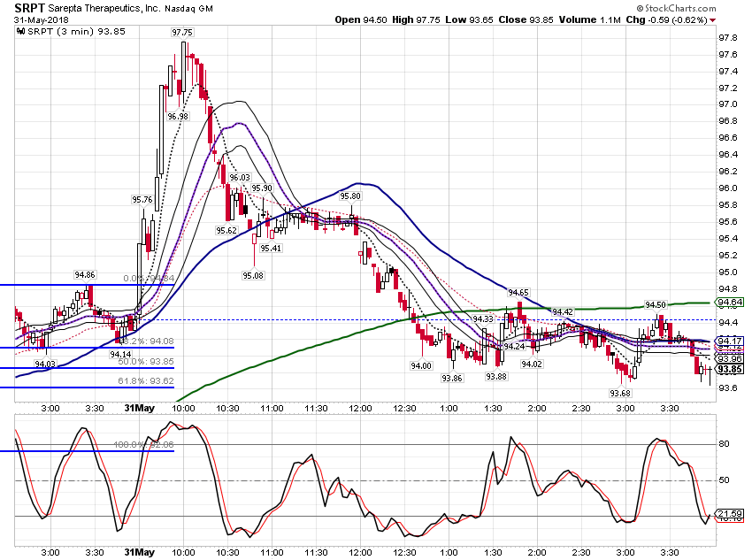This screenshot has width=752, height=560.
Task: Select the 94.03 price annotation
Action: 45,364
